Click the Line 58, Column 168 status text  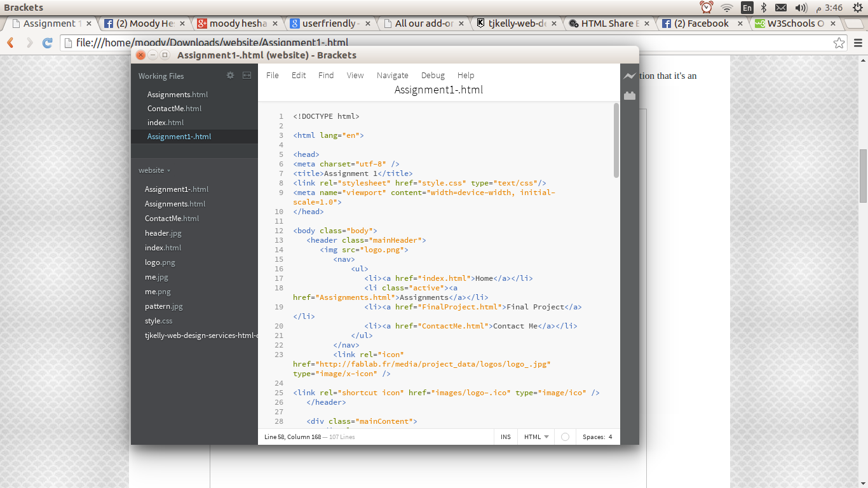point(294,437)
